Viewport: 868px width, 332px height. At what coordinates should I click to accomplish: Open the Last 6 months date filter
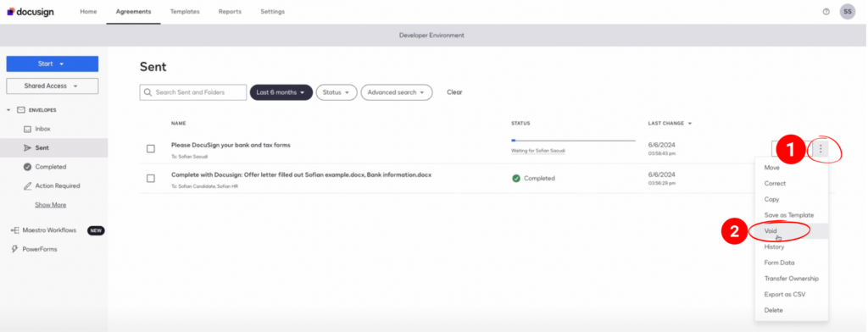click(281, 92)
